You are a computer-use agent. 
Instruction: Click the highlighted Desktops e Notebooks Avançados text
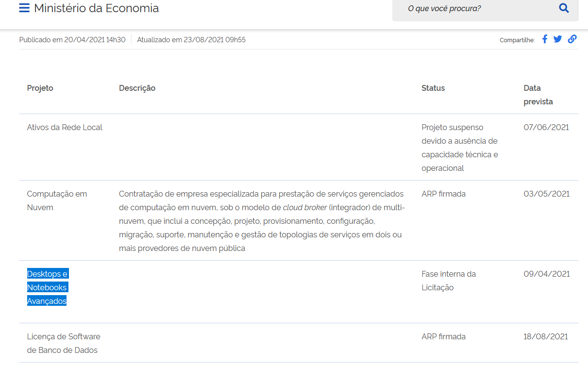(x=47, y=287)
